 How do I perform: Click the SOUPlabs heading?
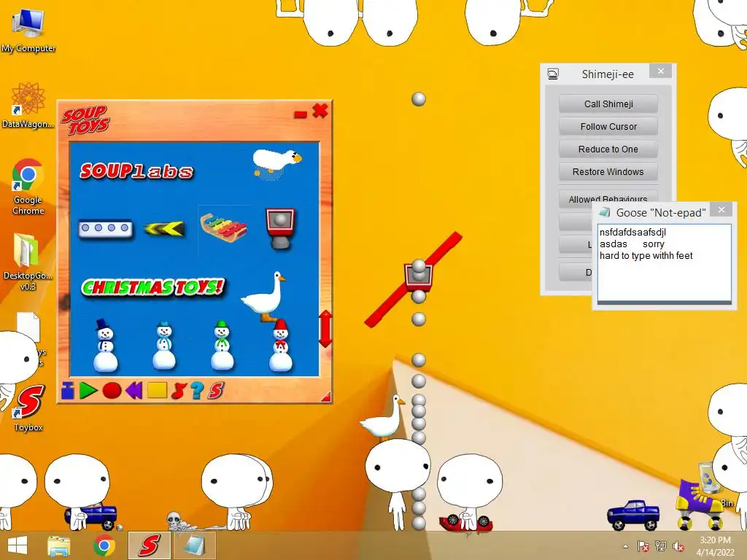coord(136,171)
